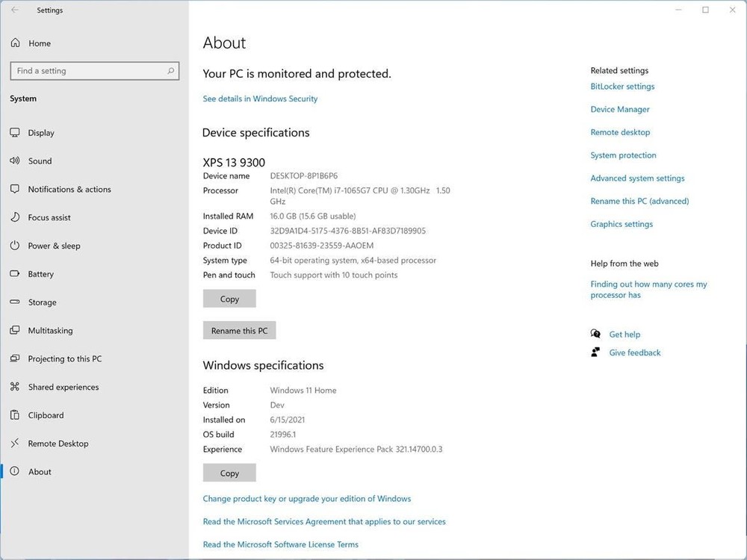The height and width of the screenshot is (560, 747).
Task: Open the Multitasking settings page
Action: pos(50,331)
